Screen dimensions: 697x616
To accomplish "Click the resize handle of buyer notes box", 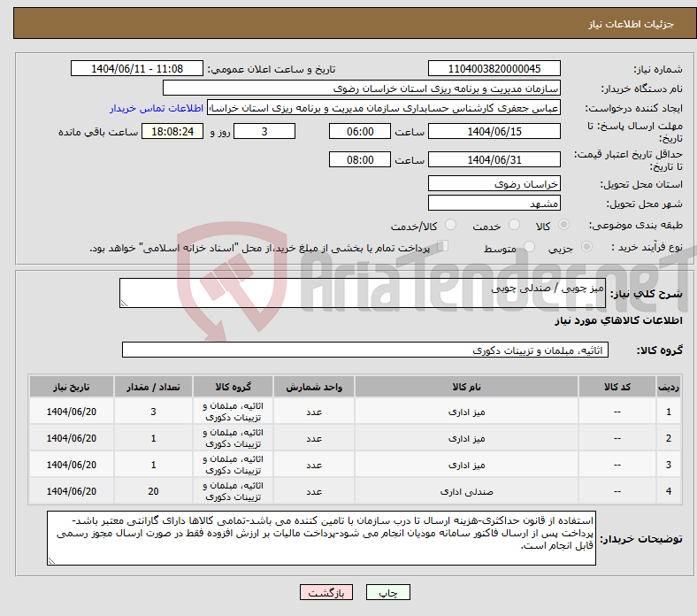I will pyautogui.click(x=51, y=561).
